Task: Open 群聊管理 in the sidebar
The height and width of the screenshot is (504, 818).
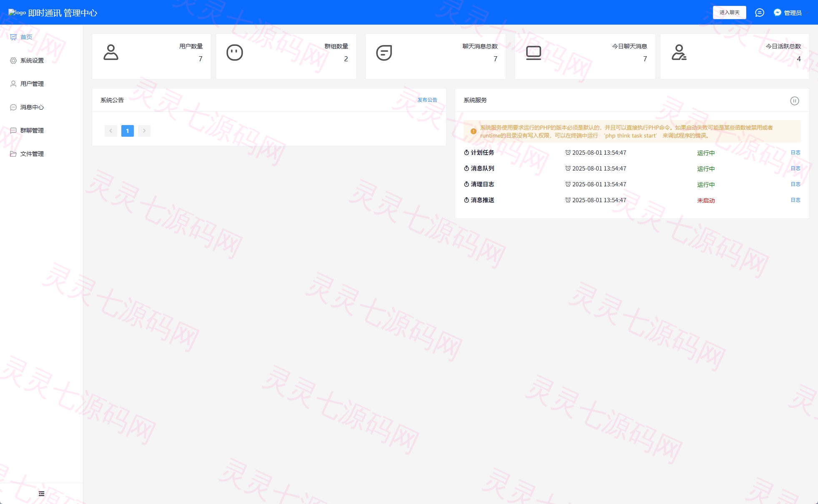Action: pyautogui.click(x=41, y=130)
